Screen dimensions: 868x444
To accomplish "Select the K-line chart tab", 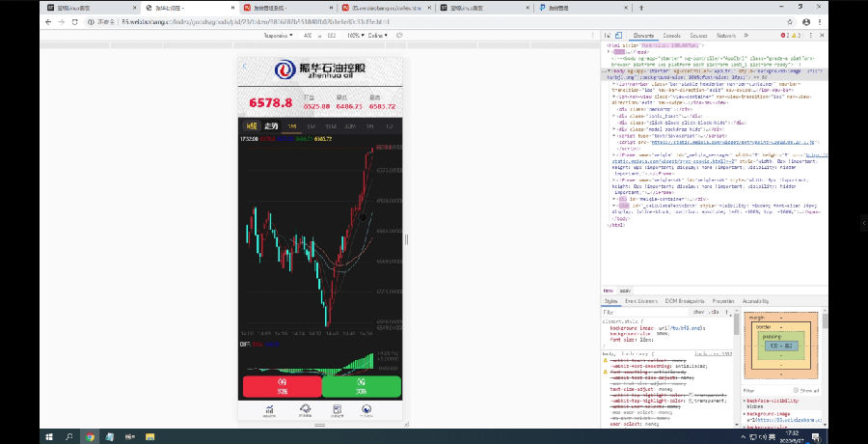I will pos(252,125).
